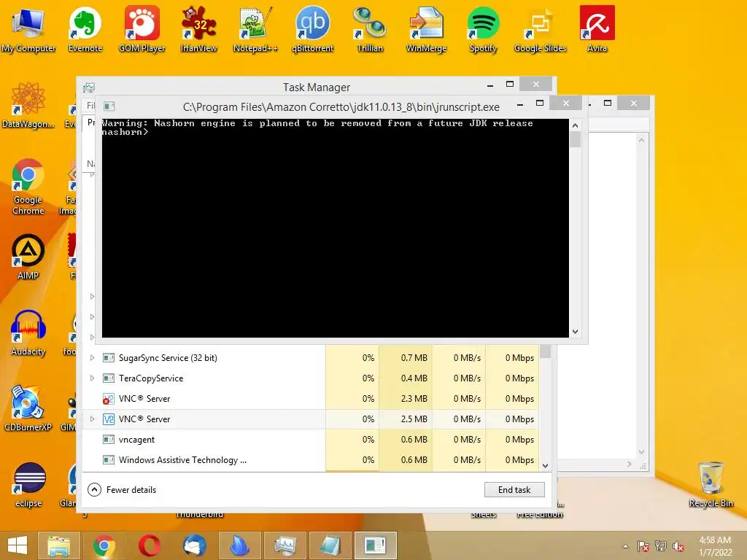Launch Google Chrome from the desktop icon
Screen dimensions: 747x560
click(x=28, y=187)
